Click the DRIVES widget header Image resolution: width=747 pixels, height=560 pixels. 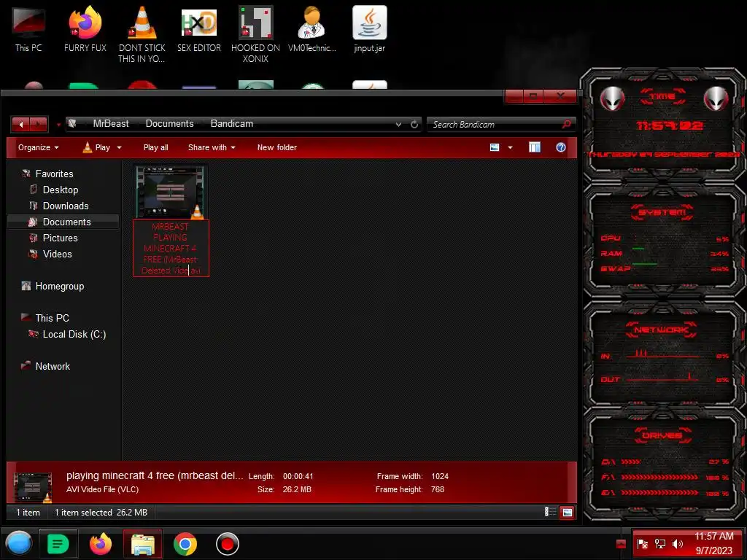(662, 436)
